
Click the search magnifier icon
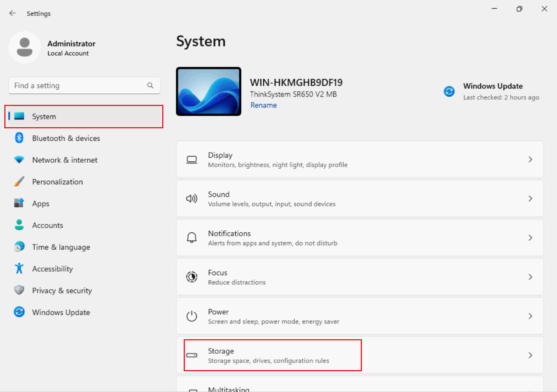pyautogui.click(x=150, y=85)
